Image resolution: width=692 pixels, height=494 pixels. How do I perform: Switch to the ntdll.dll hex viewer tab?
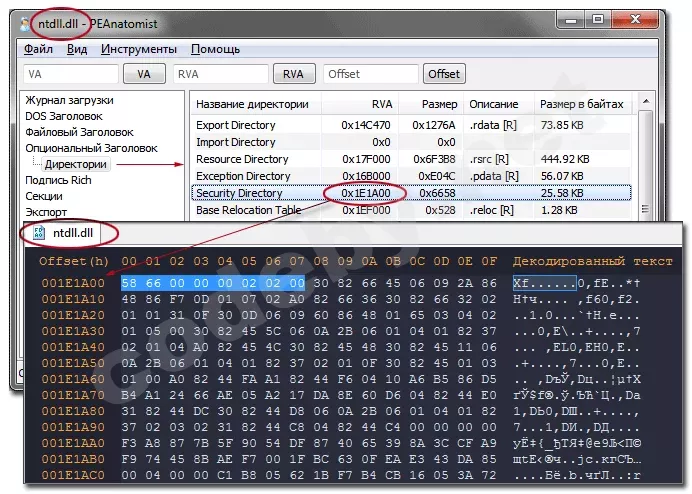click(64, 233)
